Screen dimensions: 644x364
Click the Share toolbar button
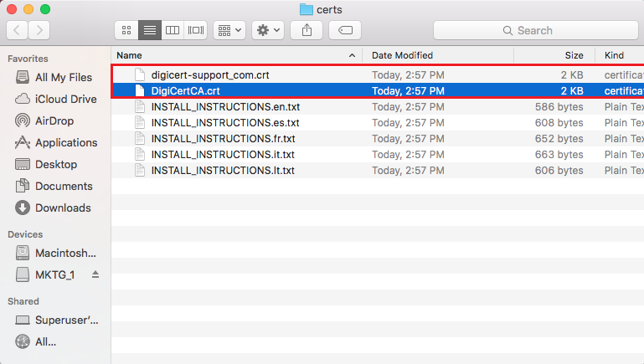click(307, 30)
